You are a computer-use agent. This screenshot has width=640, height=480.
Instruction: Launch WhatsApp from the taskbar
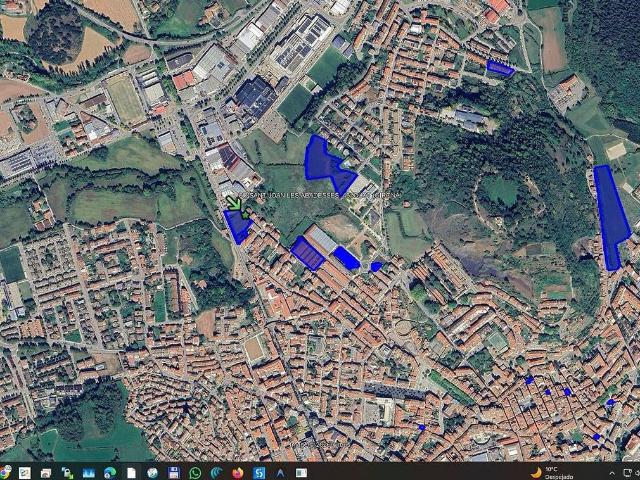pos(195,473)
